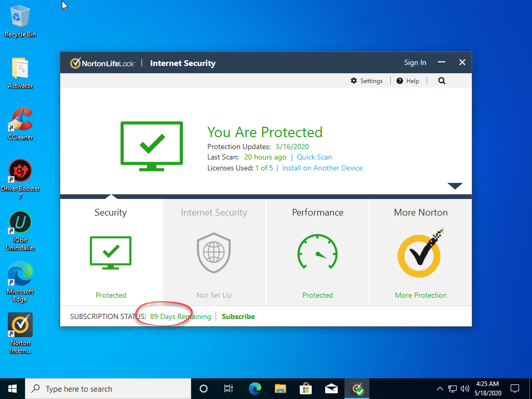Click the Subscribe link
Screen dimensions: 532x399
click(x=238, y=316)
